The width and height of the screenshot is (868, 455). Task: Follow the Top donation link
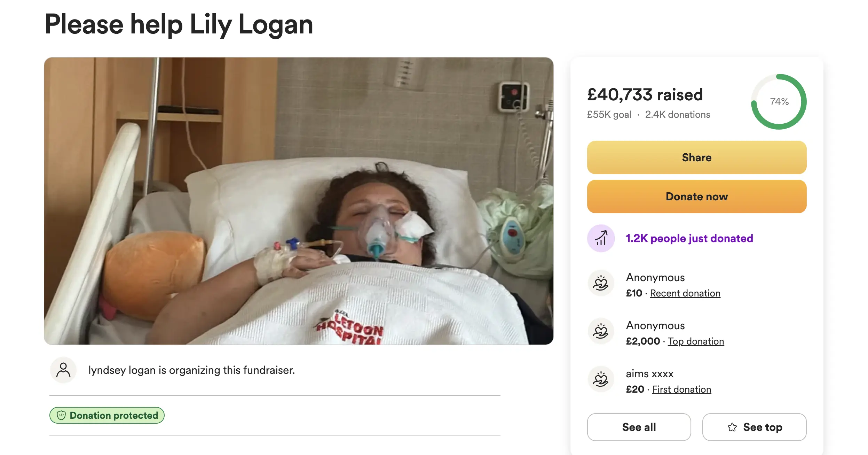tap(696, 341)
